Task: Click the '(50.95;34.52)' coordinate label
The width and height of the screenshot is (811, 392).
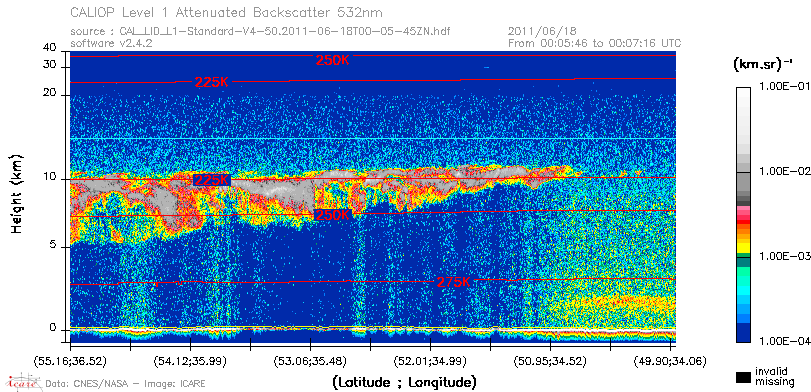Action: (x=551, y=361)
